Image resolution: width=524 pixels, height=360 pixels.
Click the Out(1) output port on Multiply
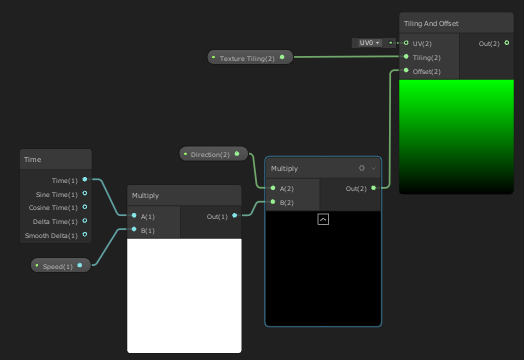coord(235,215)
